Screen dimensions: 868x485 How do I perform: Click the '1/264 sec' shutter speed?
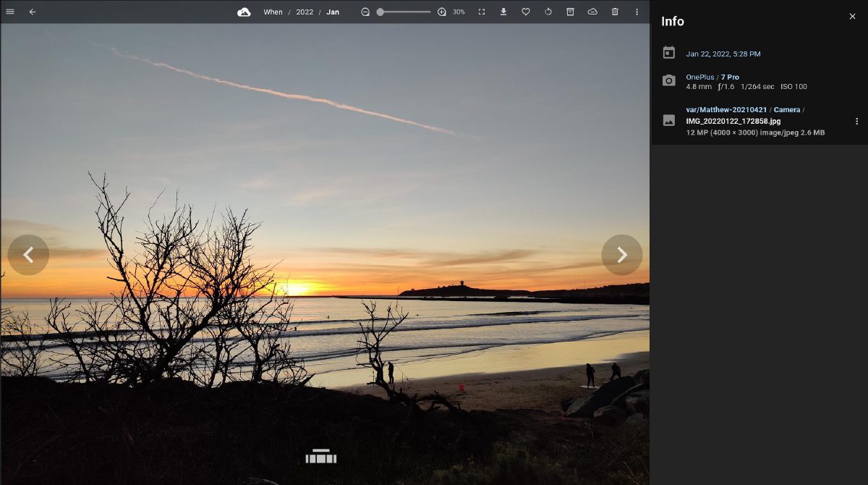[x=757, y=87]
